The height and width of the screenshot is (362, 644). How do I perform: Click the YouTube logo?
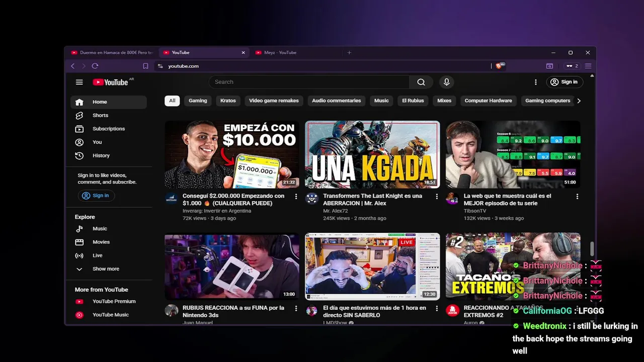point(111,82)
